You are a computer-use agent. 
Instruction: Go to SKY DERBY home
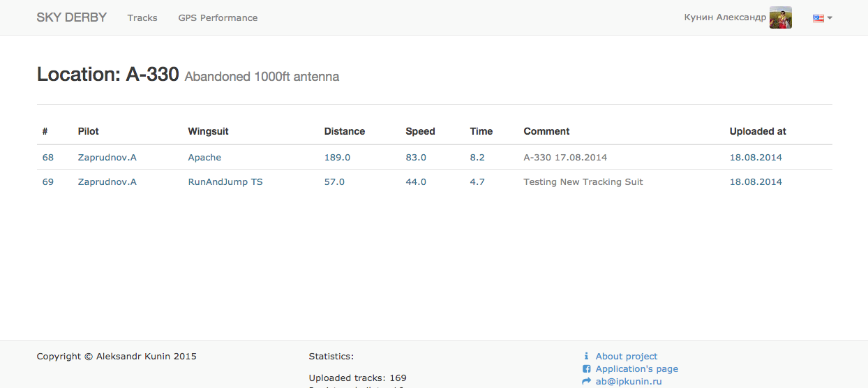pos(72,17)
